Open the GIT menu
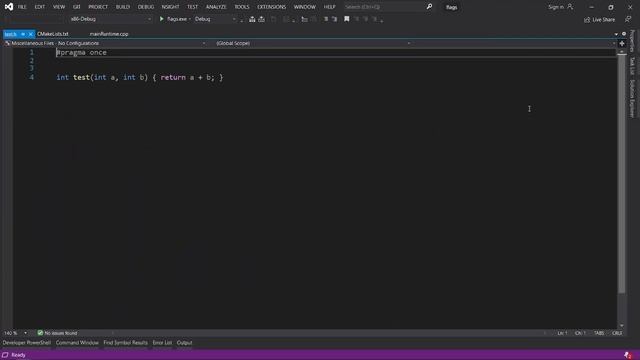 pyautogui.click(x=76, y=7)
